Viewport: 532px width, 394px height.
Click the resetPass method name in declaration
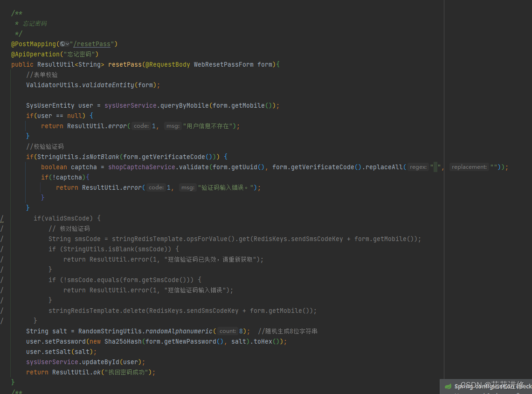coord(125,64)
